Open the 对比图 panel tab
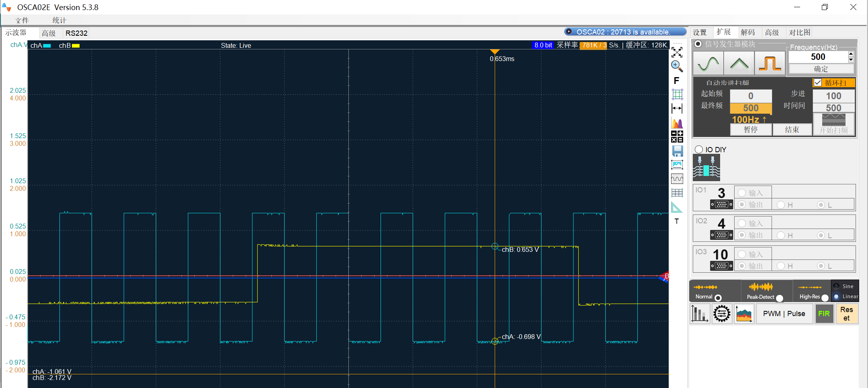The height and width of the screenshot is (388, 868). pyautogui.click(x=800, y=33)
